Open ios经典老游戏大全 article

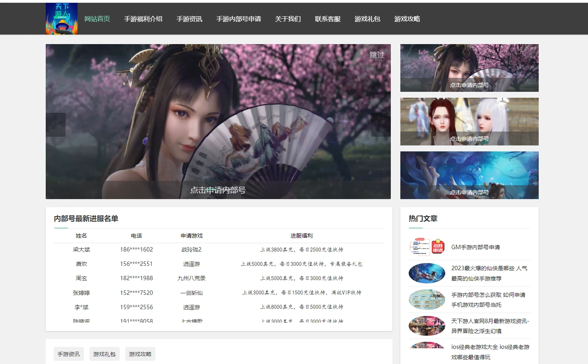click(490, 352)
